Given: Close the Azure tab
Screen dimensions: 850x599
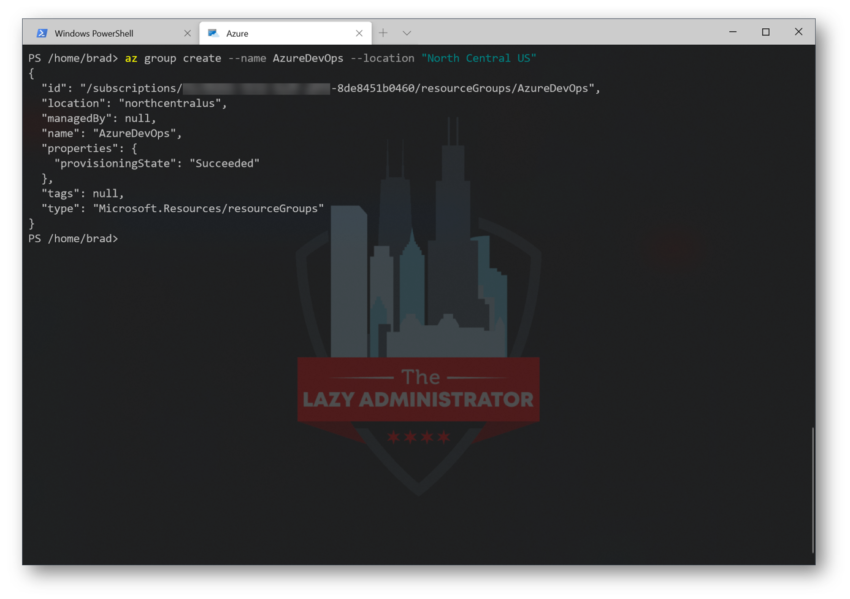Looking at the screenshot, I should coord(359,33).
